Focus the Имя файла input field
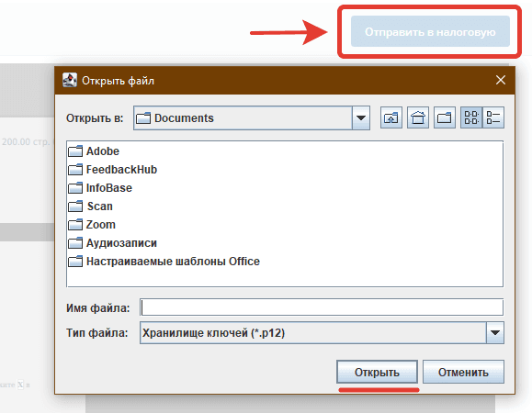This screenshot has height=413, width=532. 322,307
